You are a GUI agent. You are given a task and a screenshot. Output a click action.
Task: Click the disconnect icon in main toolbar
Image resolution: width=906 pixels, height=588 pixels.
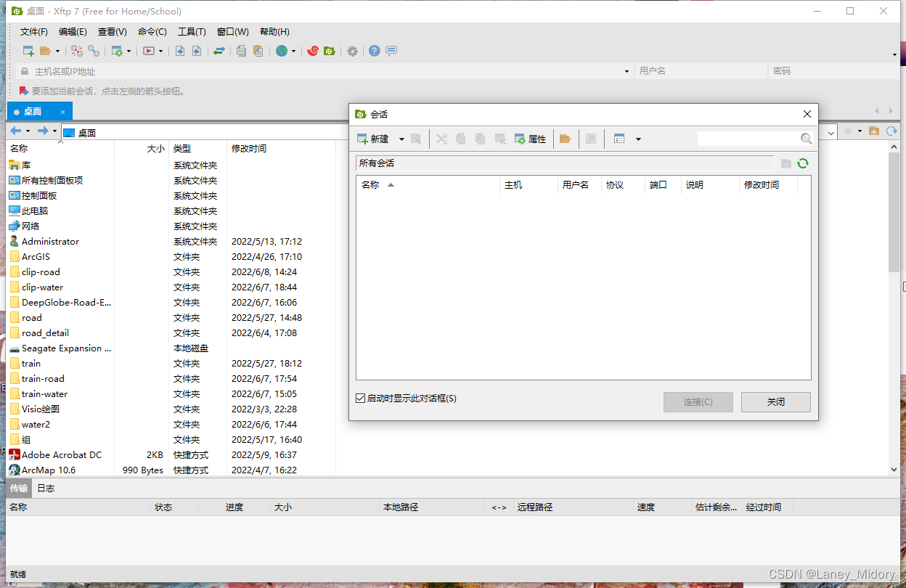(x=76, y=51)
